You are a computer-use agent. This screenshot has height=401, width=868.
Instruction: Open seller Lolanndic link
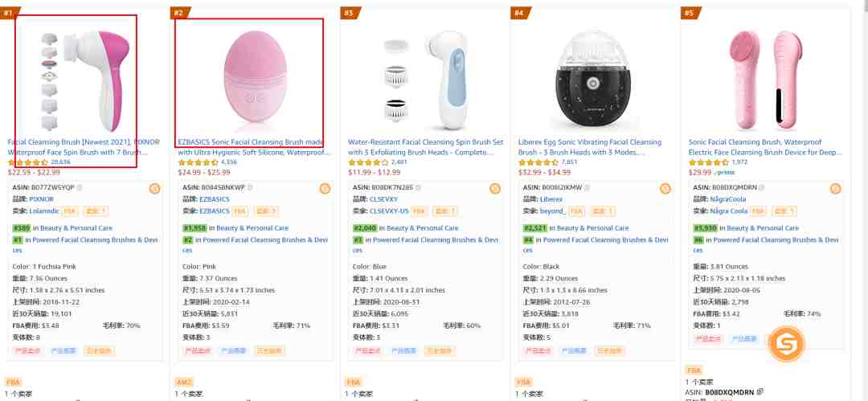click(43, 211)
